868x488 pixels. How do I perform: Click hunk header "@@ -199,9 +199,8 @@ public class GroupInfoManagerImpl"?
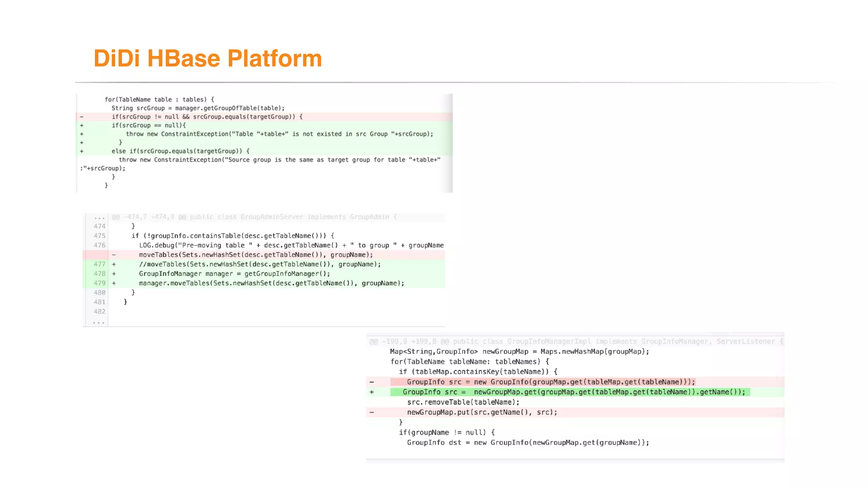pos(576,341)
